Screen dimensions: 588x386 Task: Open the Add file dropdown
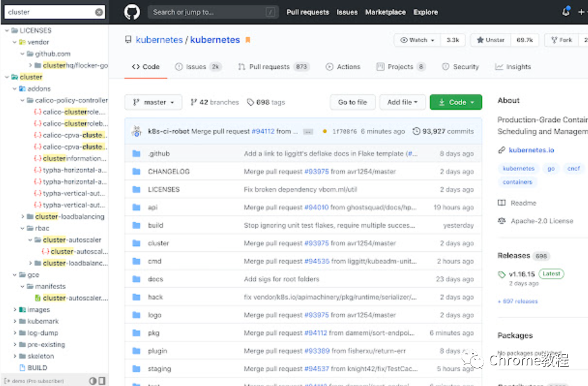[402, 102]
